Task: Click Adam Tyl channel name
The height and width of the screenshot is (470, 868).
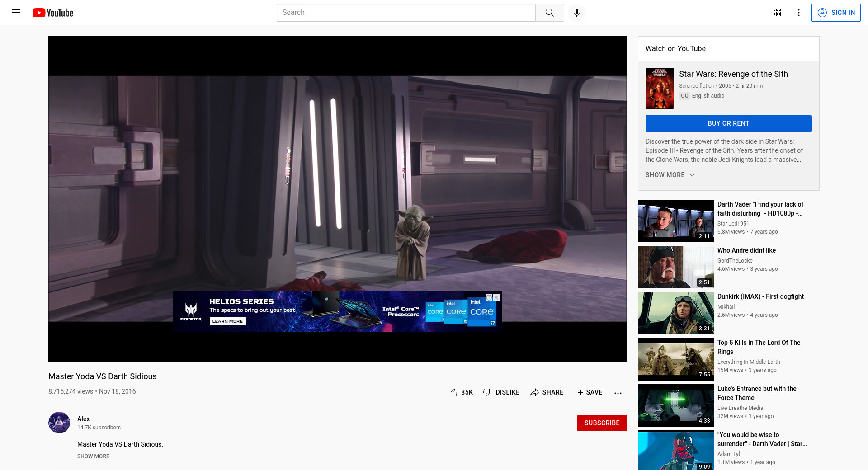Action: pyautogui.click(x=728, y=454)
